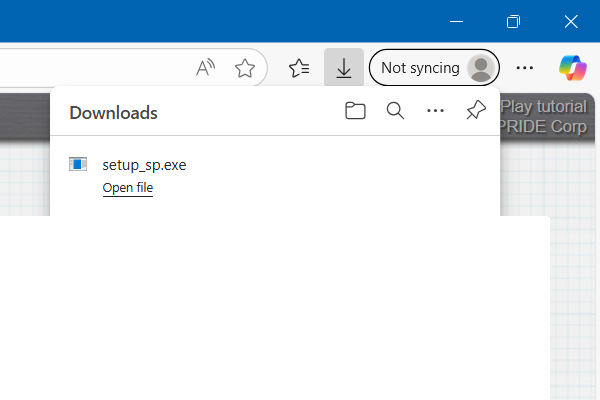Click the setup_sp.exe file icon
Viewport: 600px width, 400px height.
(x=78, y=165)
